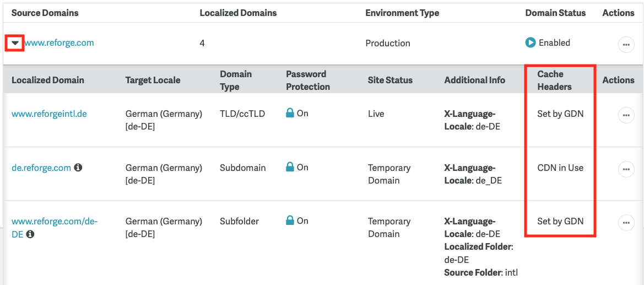Click the Target Locale column header
Image resolution: width=644 pixels, height=285 pixels.
(x=153, y=80)
